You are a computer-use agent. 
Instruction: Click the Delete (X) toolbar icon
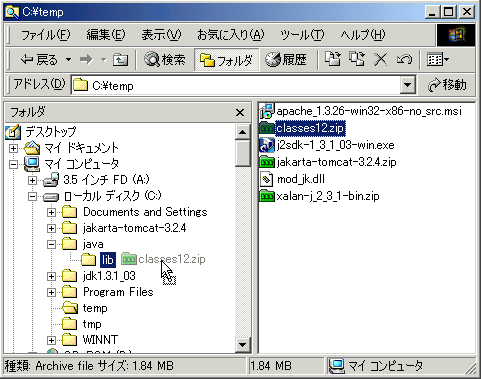381,60
